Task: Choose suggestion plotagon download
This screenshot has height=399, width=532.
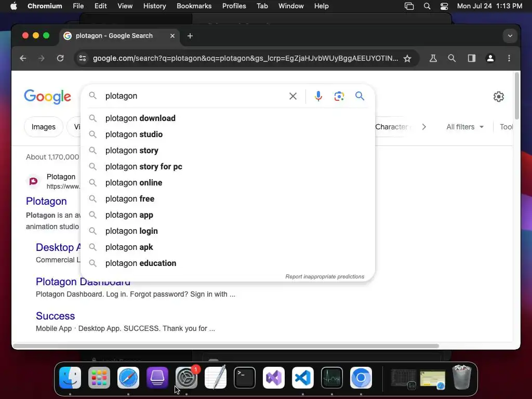Action: click(x=228, y=118)
